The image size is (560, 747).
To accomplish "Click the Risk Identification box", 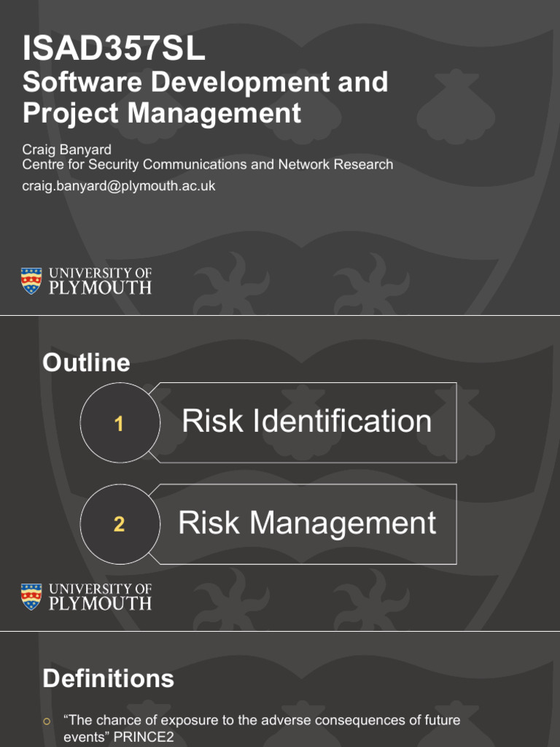I will [x=307, y=422].
